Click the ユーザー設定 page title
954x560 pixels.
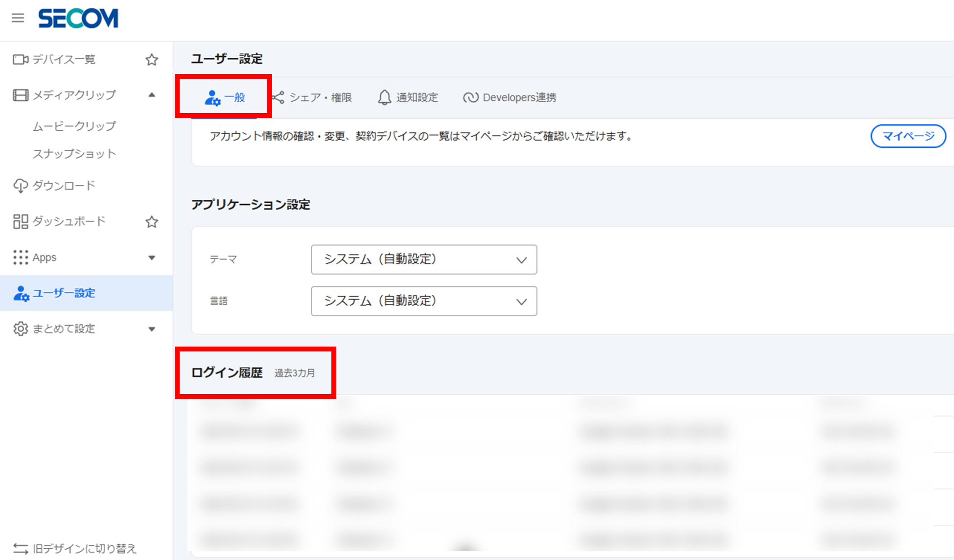227,59
